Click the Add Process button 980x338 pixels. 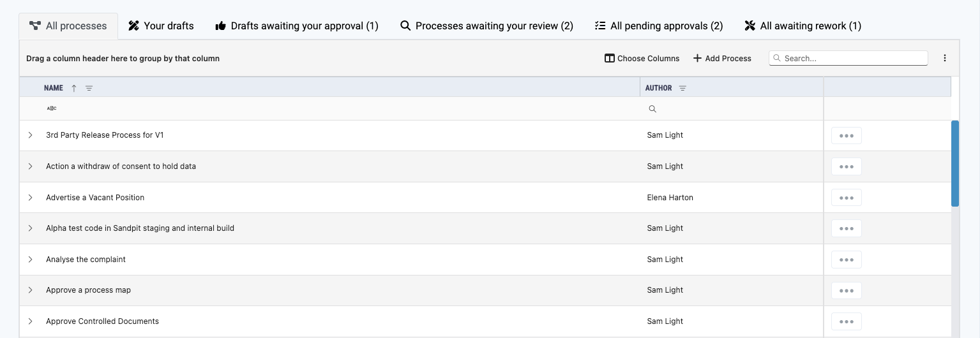[722, 58]
